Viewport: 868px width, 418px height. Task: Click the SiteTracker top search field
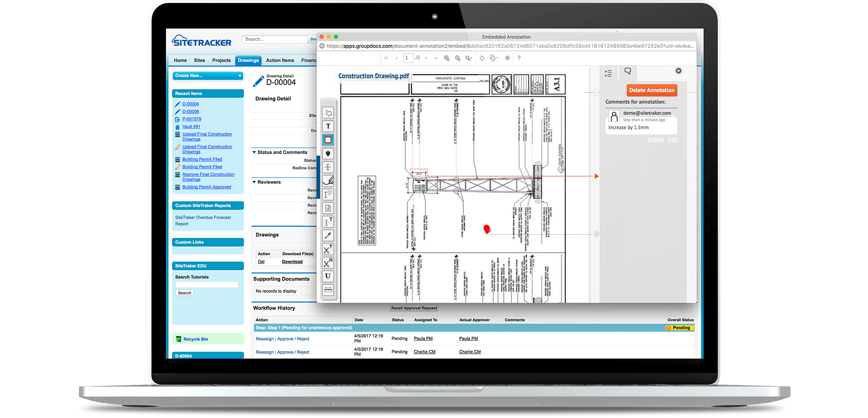(x=274, y=39)
